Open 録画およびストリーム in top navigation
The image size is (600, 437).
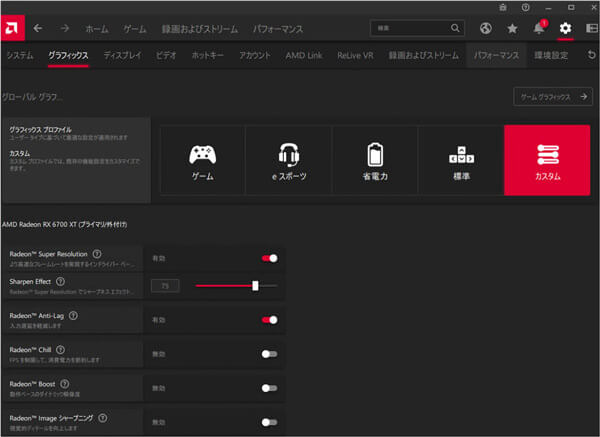tap(200, 29)
